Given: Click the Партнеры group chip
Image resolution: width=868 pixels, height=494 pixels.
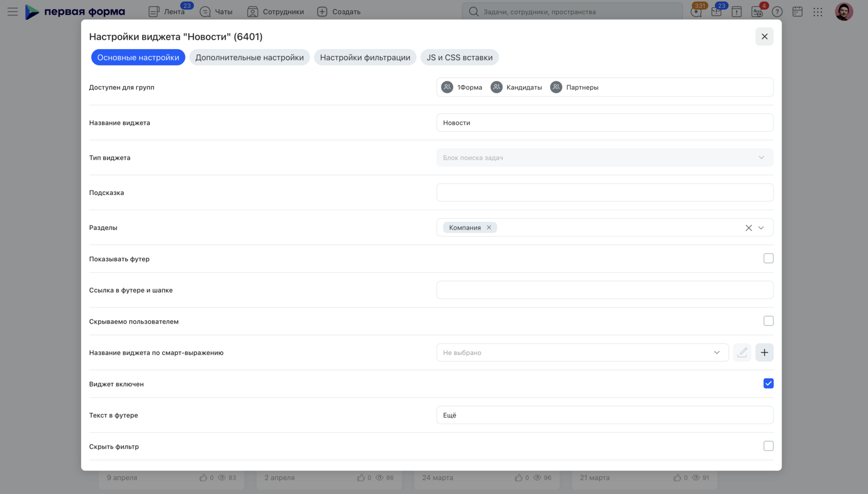Looking at the screenshot, I should tap(574, 87).
